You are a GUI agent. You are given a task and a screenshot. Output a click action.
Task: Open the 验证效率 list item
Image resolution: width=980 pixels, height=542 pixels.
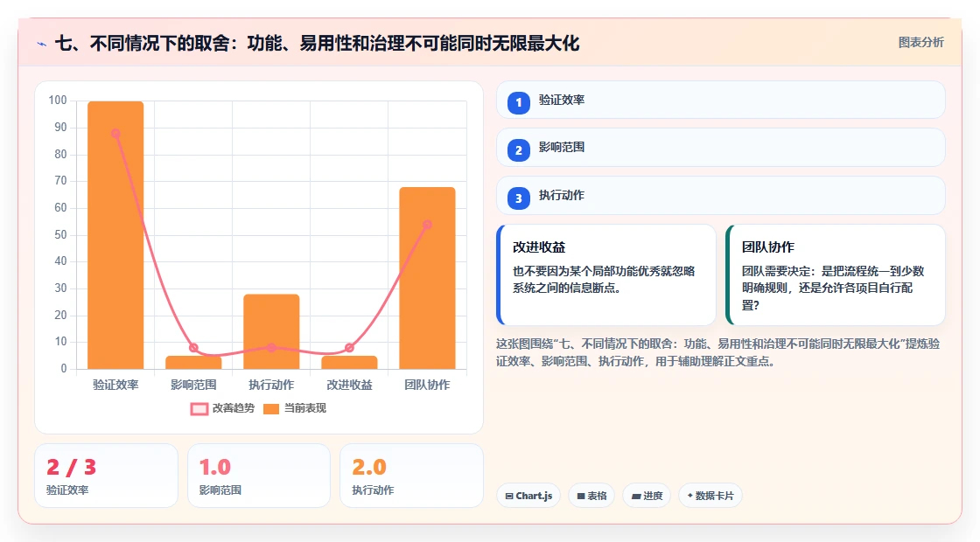click(721, 100)
